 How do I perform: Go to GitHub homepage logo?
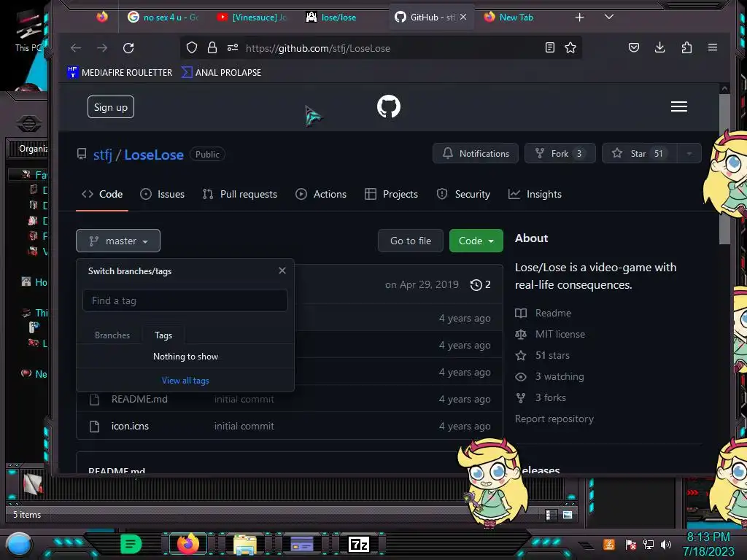[389, 106]
